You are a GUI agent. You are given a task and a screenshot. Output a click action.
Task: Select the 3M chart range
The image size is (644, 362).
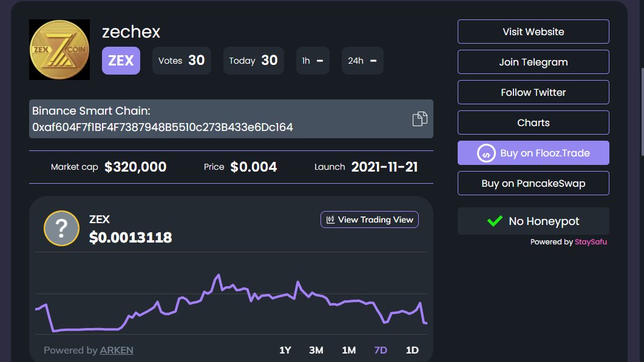(x=316, y=350)
